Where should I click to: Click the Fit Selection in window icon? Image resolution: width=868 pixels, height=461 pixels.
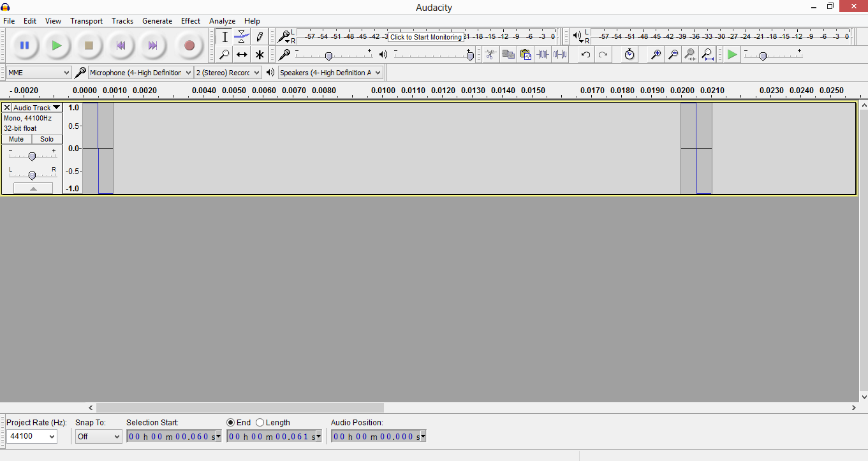point(690,55)
